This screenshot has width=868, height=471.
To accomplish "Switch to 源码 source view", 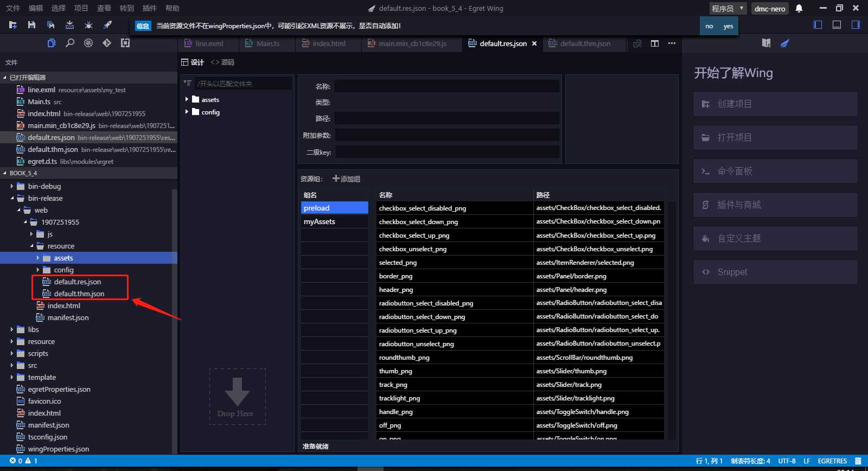I will [222, 62].
